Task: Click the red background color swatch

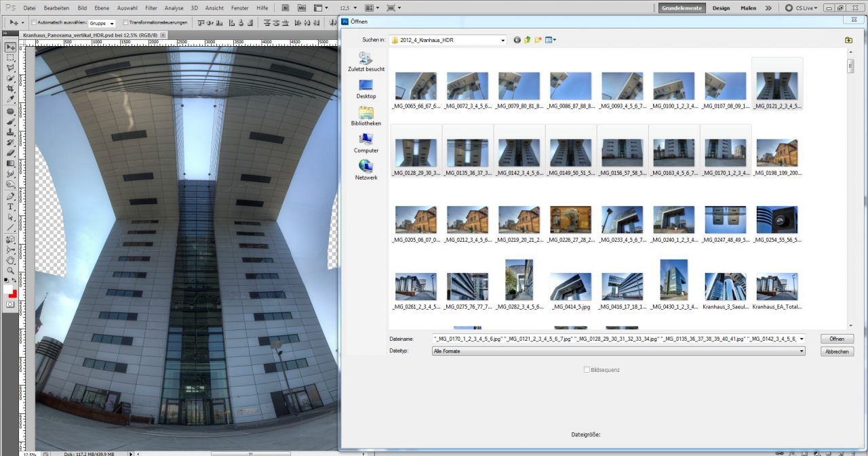Action: pyautogui.click(x=14, y=293)
